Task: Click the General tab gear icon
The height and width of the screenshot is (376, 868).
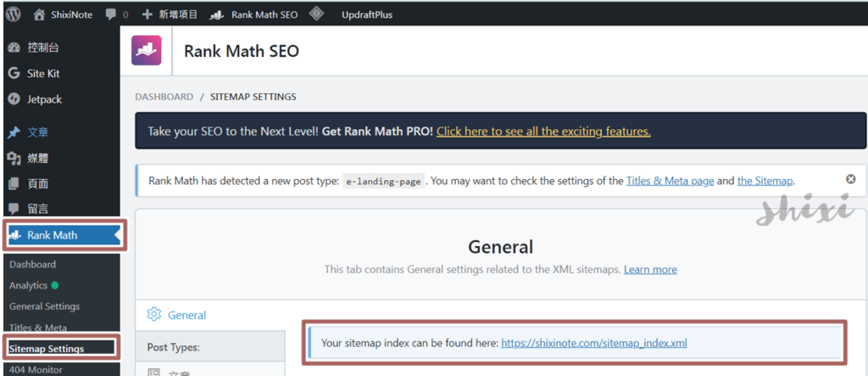Action: pyautogui.click(x=153, y=314)
